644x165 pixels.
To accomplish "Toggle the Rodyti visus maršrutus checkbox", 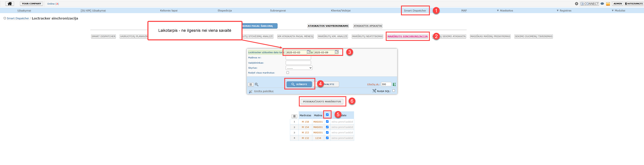I will point(288,73).
